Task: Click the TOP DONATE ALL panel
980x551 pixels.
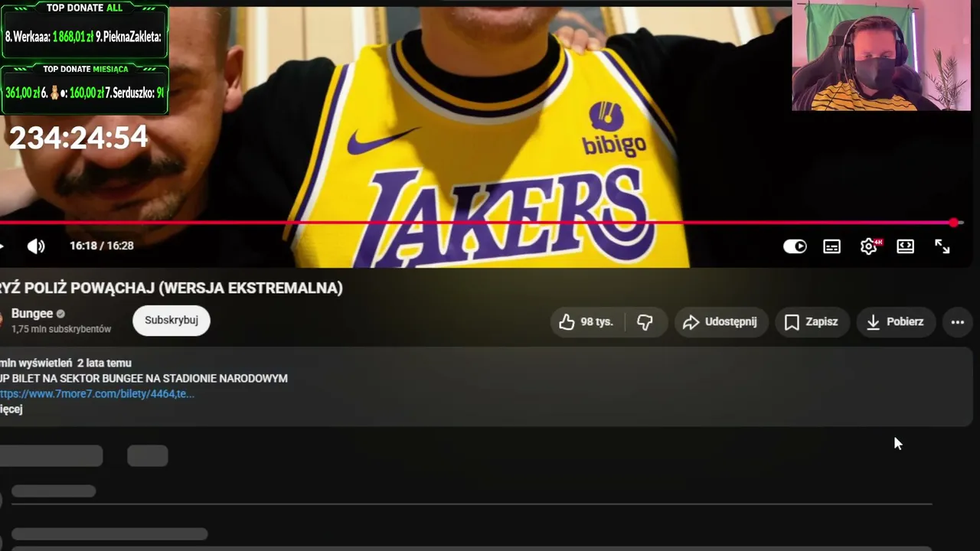Action: tap(84, 30)
